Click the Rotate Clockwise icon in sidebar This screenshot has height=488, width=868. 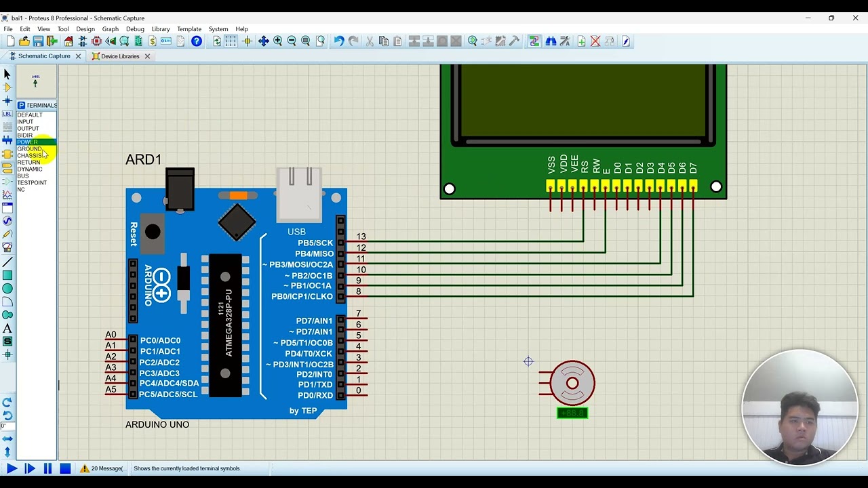[7, 403]
